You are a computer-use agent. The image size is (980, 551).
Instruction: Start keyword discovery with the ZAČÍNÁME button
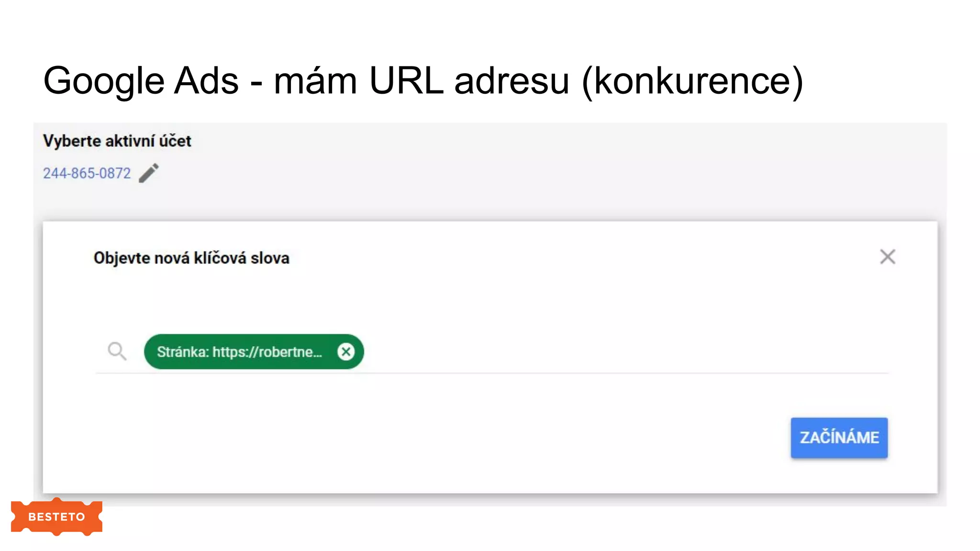point(839,438)
